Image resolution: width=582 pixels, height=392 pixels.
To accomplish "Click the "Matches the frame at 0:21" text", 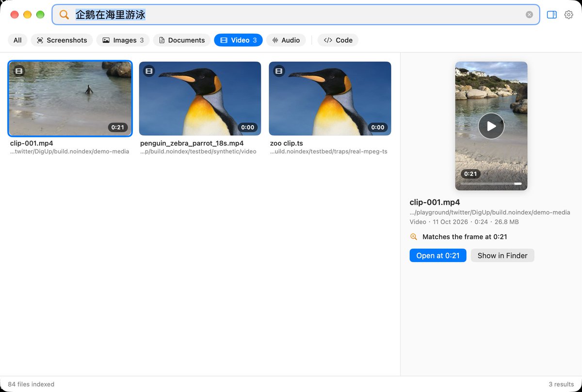I will pyautogui.click(x=465, y=237).
